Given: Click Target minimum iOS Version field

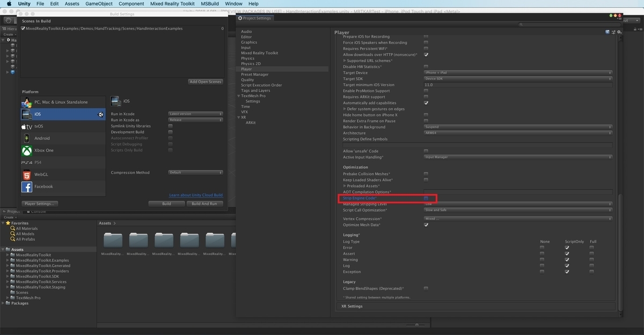Looking at the screenshot, I should tap(518, 85).
